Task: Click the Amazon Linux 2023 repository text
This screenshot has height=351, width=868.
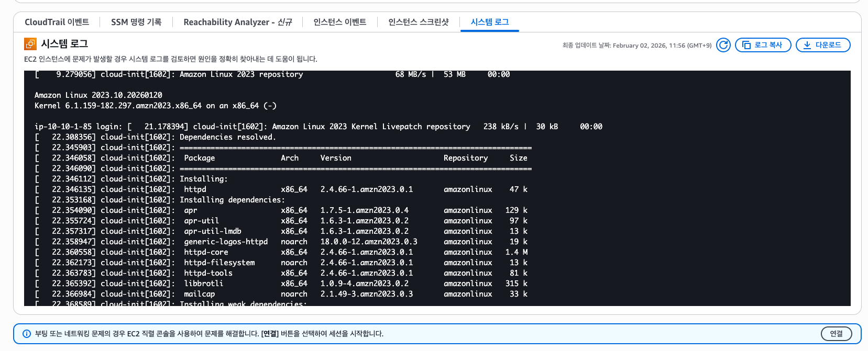Action: point(241,74)
